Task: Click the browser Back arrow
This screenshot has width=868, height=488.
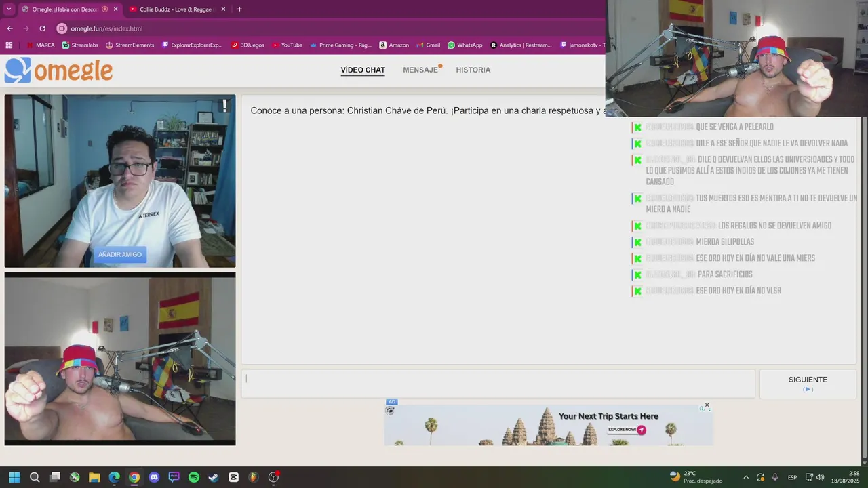Action: tap(9, 28)
